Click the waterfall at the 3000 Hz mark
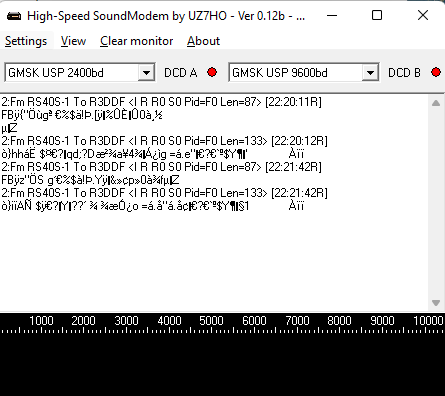445x396 pixels. point(126,363)
